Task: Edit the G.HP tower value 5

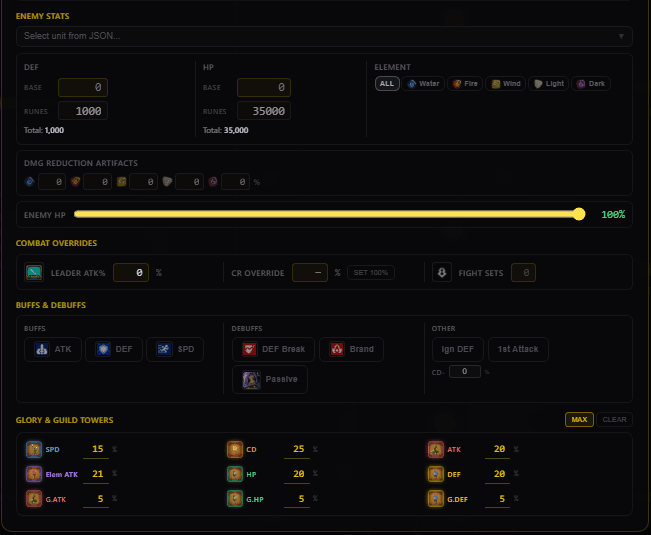Action: tap(297, 499)
